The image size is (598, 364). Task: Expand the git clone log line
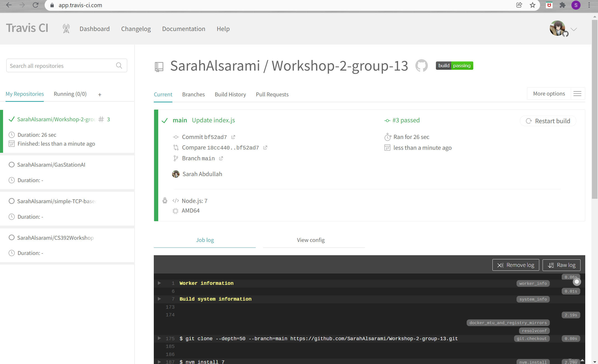click(x=159, y=338)
